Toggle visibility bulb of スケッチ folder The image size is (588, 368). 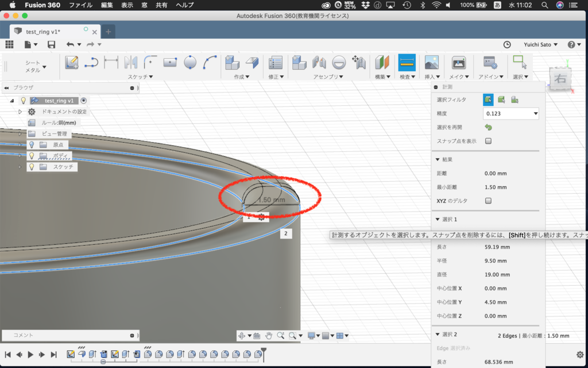32,167
